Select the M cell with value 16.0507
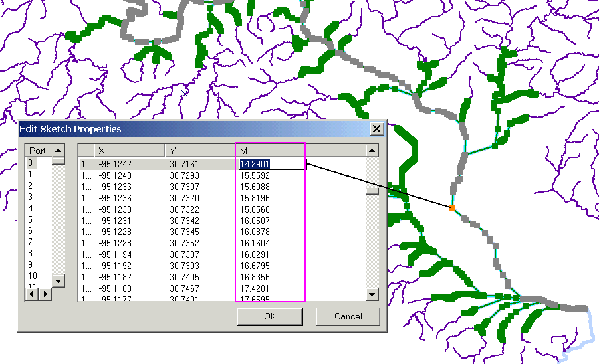This screenshot has height=364, width=599. [x=254, y=221]
